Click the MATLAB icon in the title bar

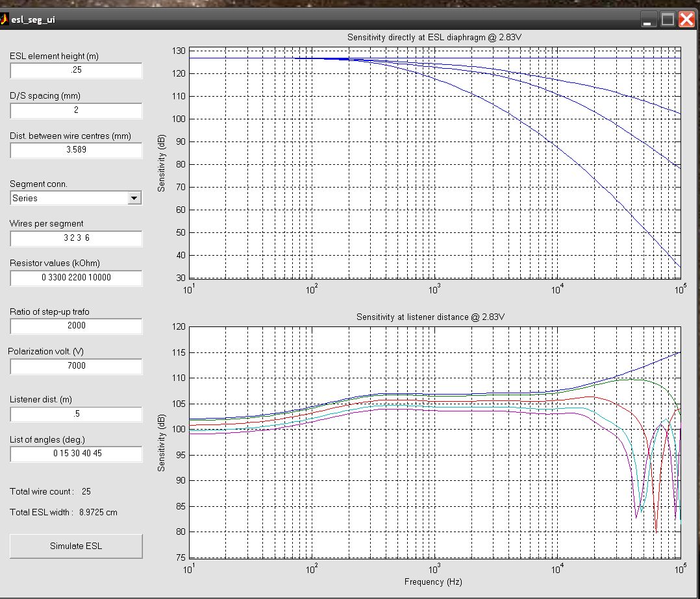[x=4, y=19]
